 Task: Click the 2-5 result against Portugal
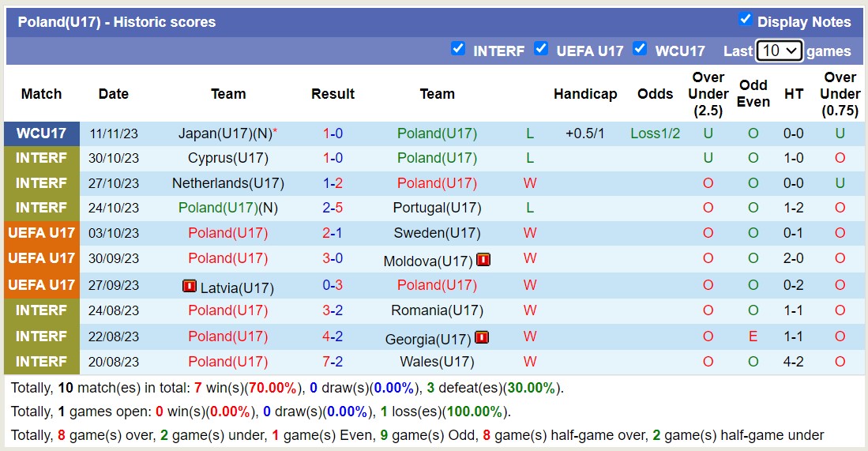pos(333,208)
